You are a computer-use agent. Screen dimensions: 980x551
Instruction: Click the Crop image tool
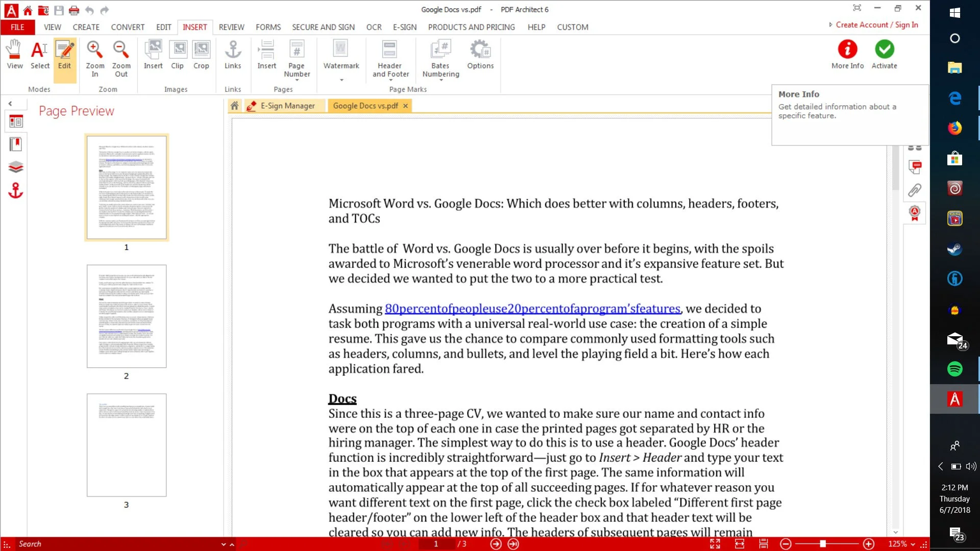tap(201, 55)
